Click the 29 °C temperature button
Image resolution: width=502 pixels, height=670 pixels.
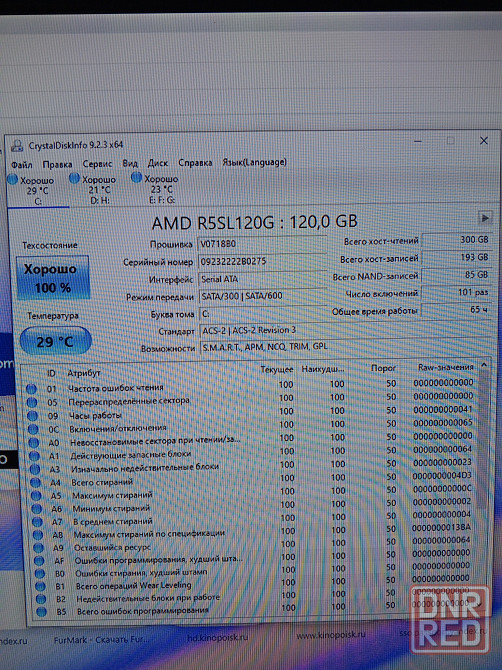(56, 341)
